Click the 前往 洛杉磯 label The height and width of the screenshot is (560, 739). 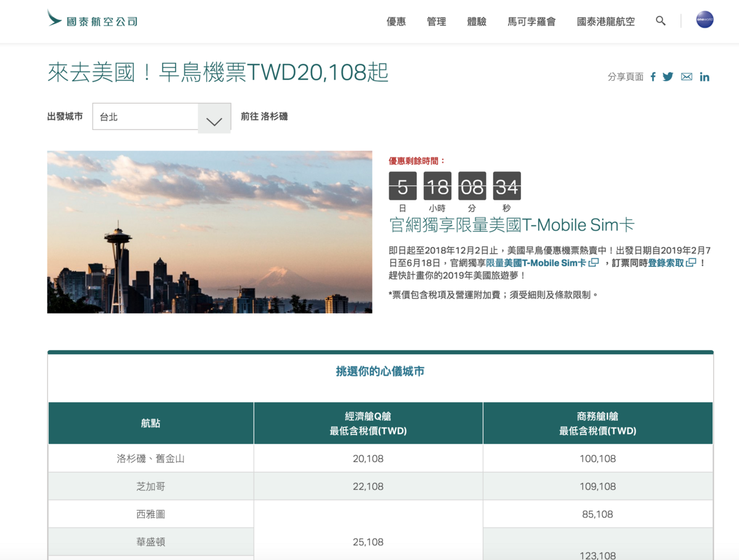(264, 116)
